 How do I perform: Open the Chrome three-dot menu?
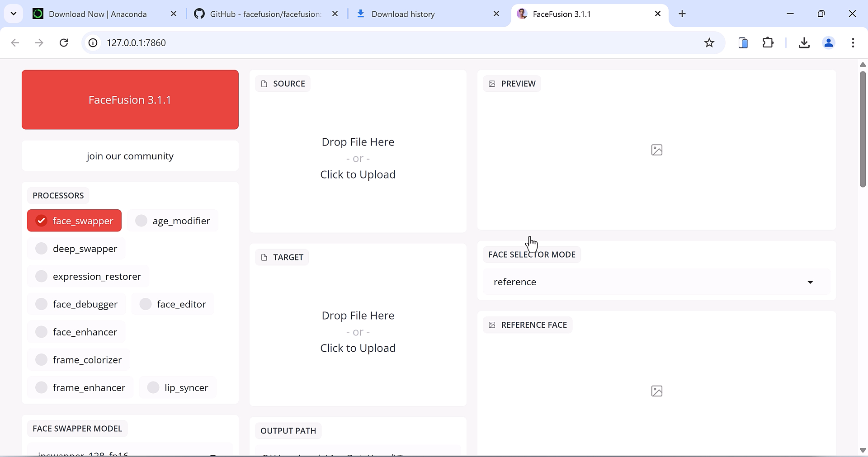point(853,42)
